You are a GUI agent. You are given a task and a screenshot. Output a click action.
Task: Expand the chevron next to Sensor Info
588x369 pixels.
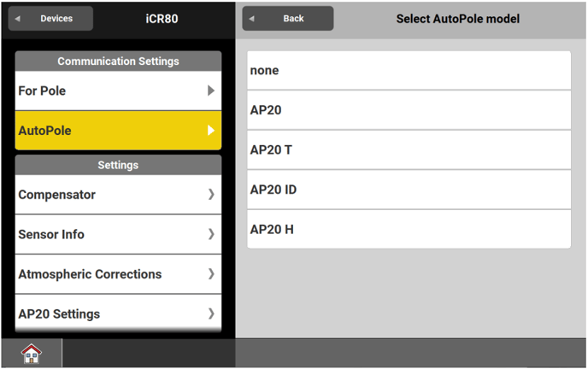(211, 234)
